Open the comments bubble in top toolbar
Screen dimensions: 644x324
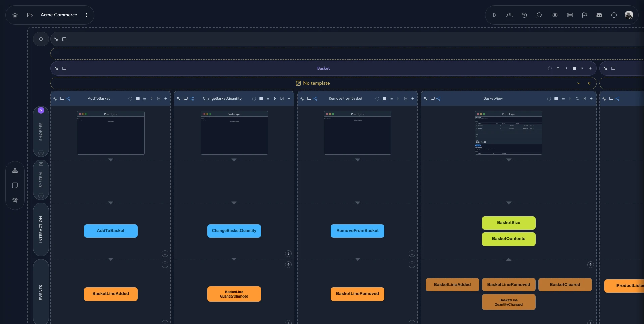[539, 15]
